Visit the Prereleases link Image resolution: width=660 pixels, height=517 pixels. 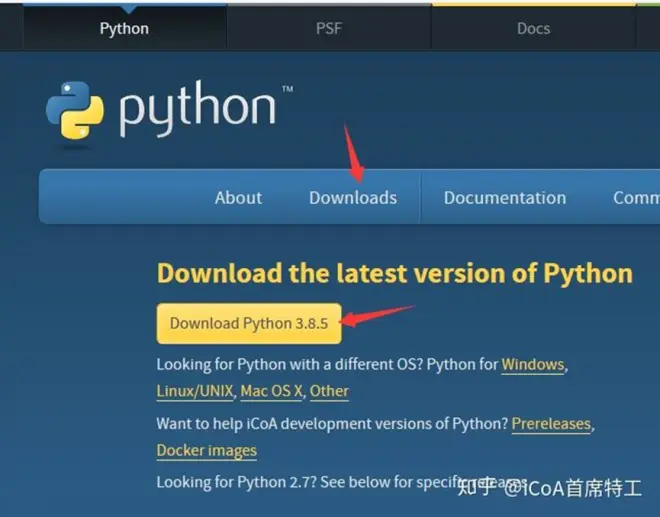pos(551,424)
